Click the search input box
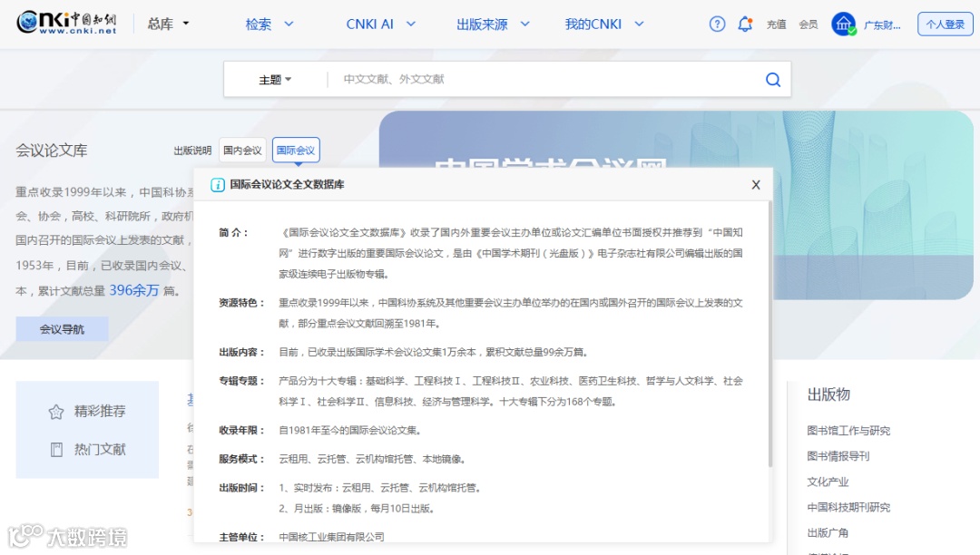This screenshot has width=980, height=555. click(544, 79)
